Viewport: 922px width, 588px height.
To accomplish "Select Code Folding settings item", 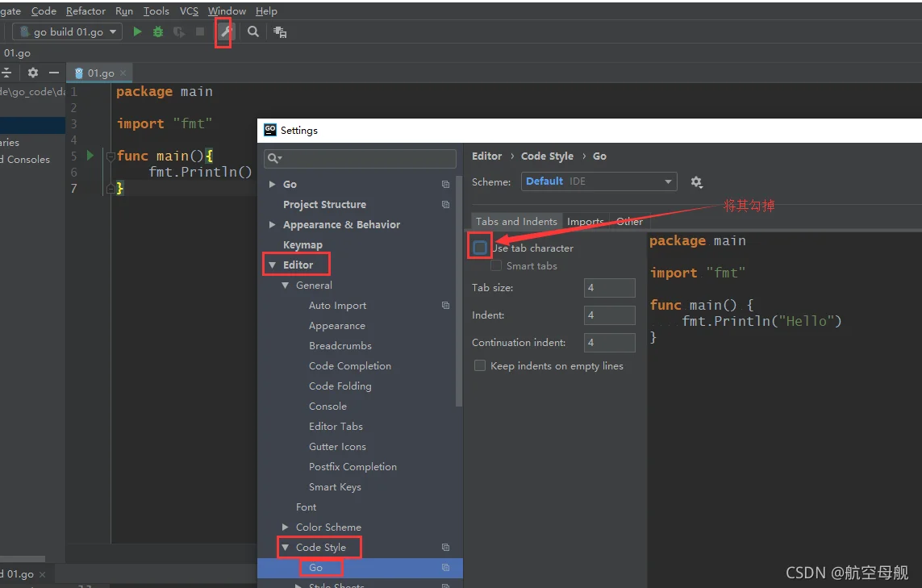I will (340, 386).
